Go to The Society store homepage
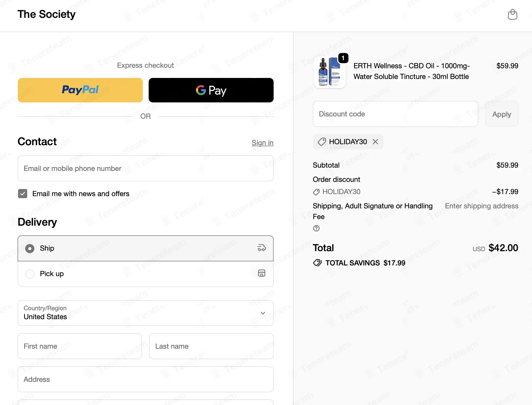 click(x=47, y=14)
